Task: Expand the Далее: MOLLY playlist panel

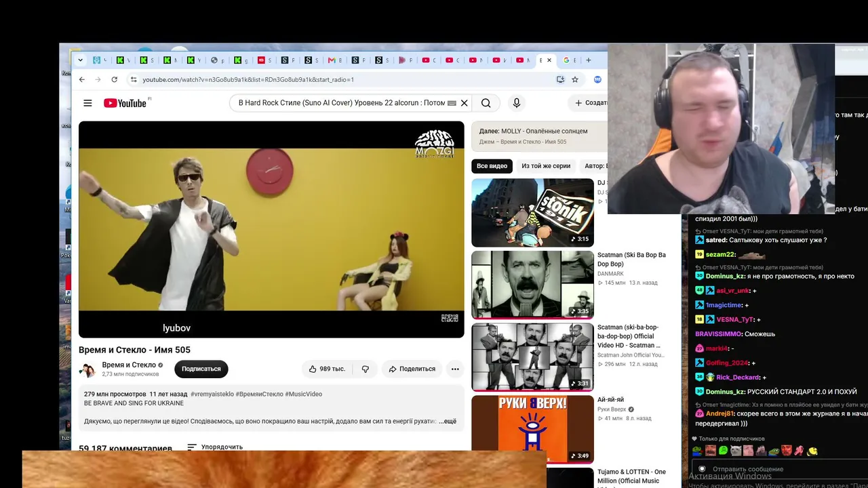Action: point(539,136)
